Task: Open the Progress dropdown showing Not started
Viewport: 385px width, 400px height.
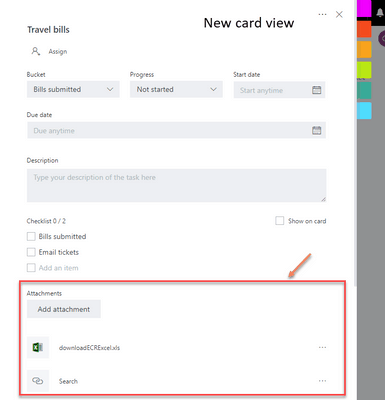Action: [176, 89]
